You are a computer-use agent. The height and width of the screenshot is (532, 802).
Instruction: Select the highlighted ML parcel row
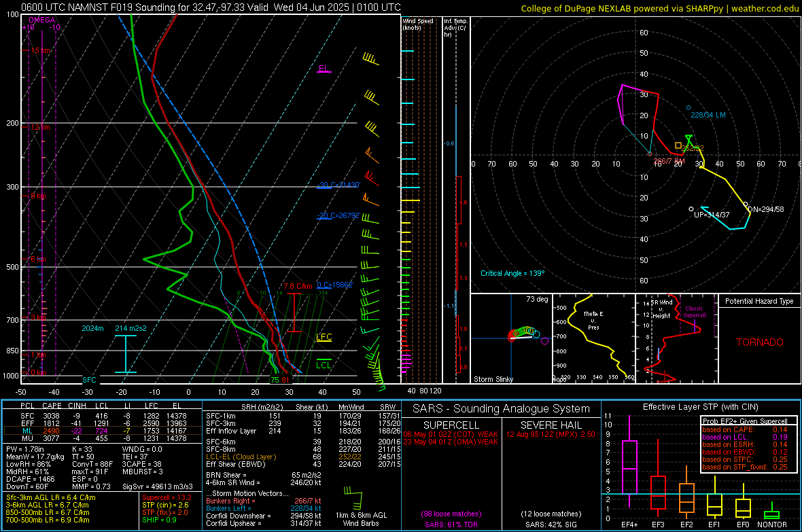(x=103, y=431)
